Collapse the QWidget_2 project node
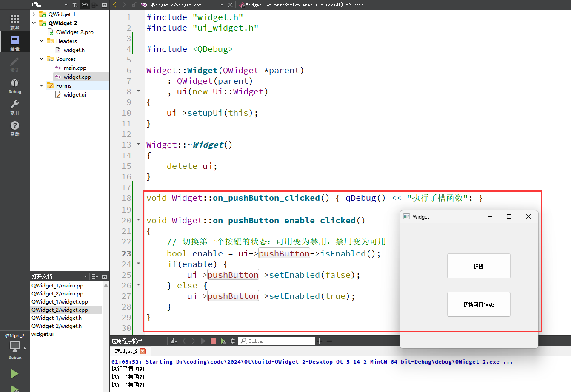Screen dimensions: 571x392 point(34,23)
